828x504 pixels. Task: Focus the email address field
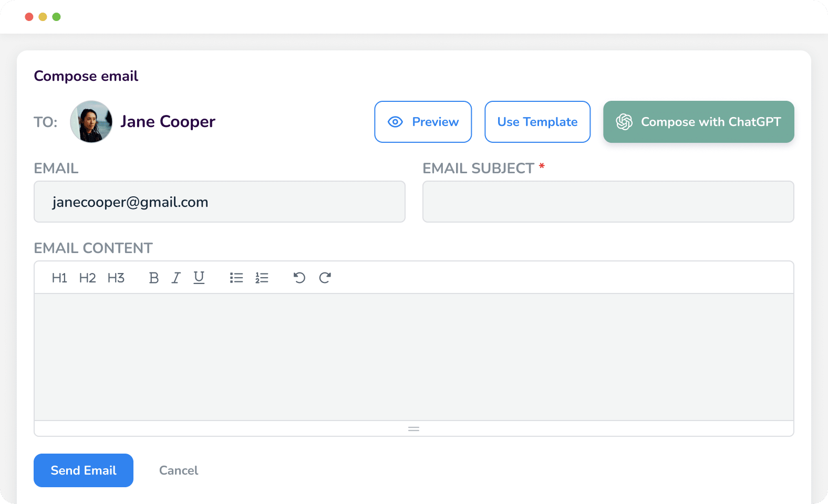tap(220, 202)
